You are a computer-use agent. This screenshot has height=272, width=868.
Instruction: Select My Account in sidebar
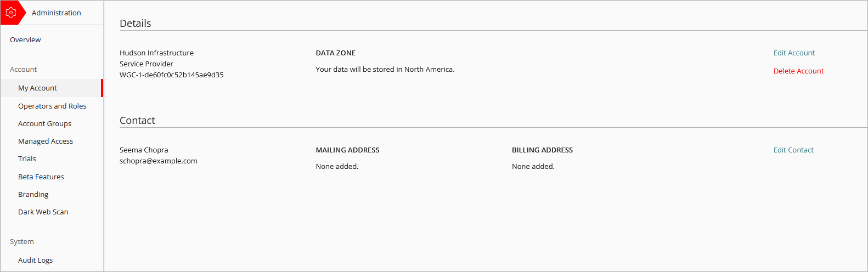pyautogui.click(x=37, y=88)
